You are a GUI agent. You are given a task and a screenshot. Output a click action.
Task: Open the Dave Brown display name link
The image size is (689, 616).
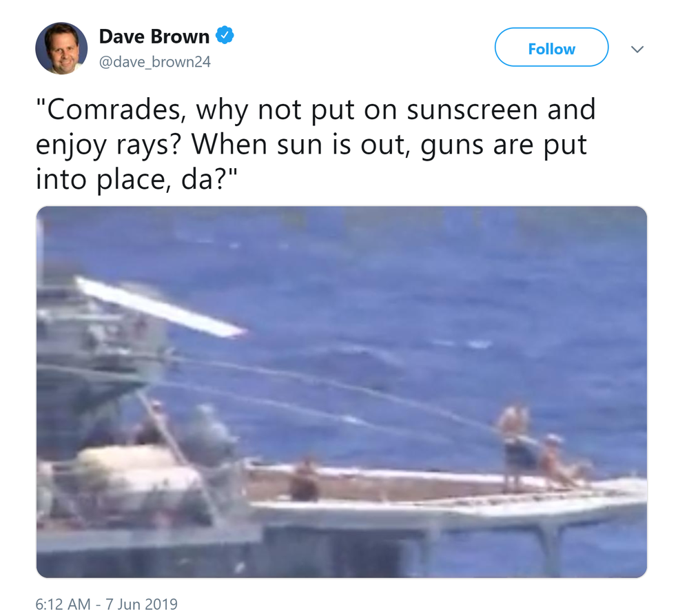click(x=154, y=37)
